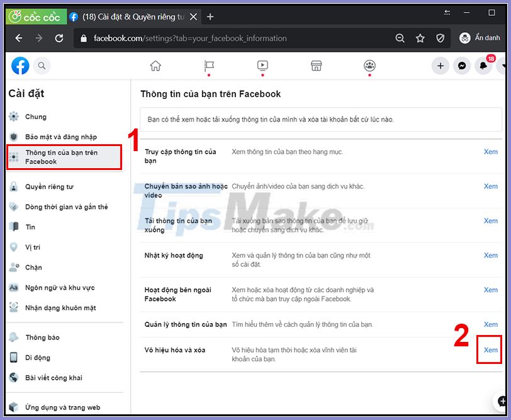
Task: Open the Pages flag icon
Action: click(x=208, y=65)
